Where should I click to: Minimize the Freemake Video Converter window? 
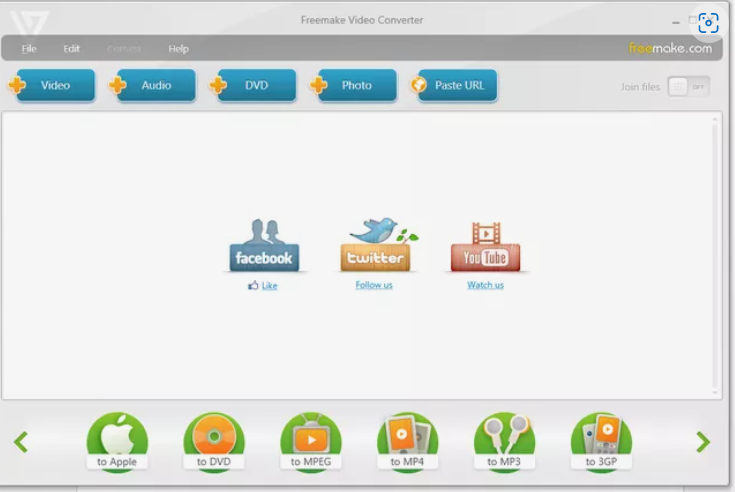pos(675,22)
